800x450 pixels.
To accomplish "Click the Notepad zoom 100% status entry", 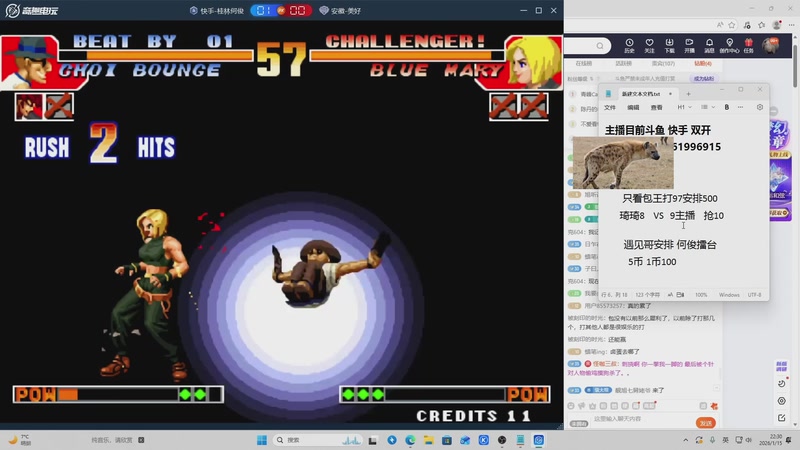I will 701,295.
